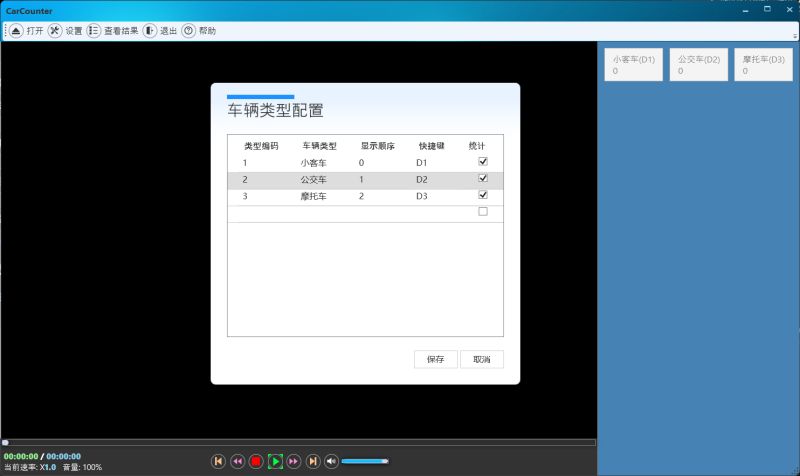Open the 帮助 help question icon

click(188, 31)
